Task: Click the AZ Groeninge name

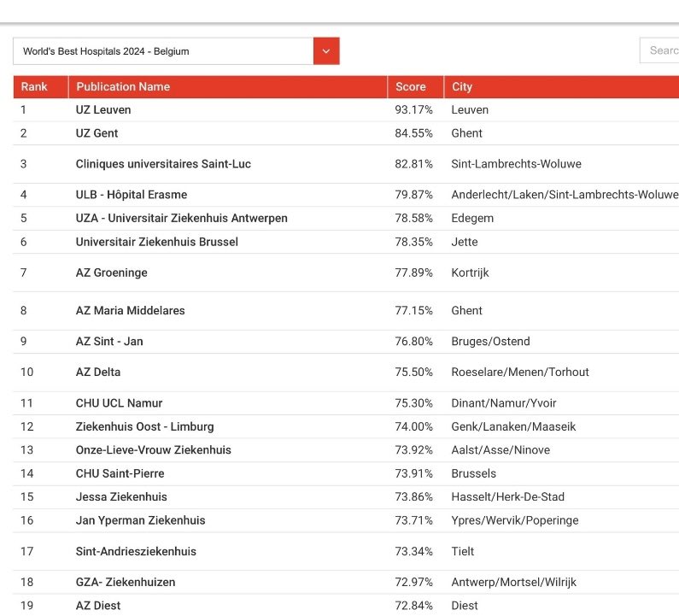Action: click(x=111, y=273)
